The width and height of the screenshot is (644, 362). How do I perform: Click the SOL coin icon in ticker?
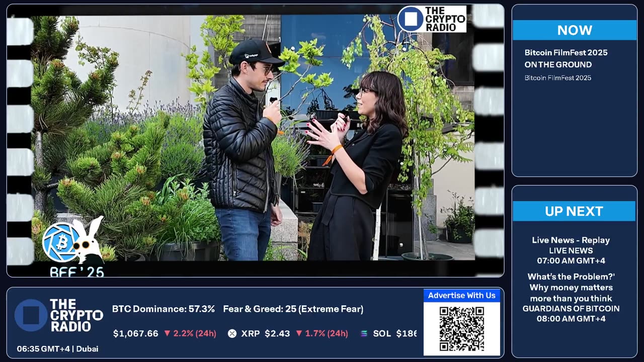364,333
